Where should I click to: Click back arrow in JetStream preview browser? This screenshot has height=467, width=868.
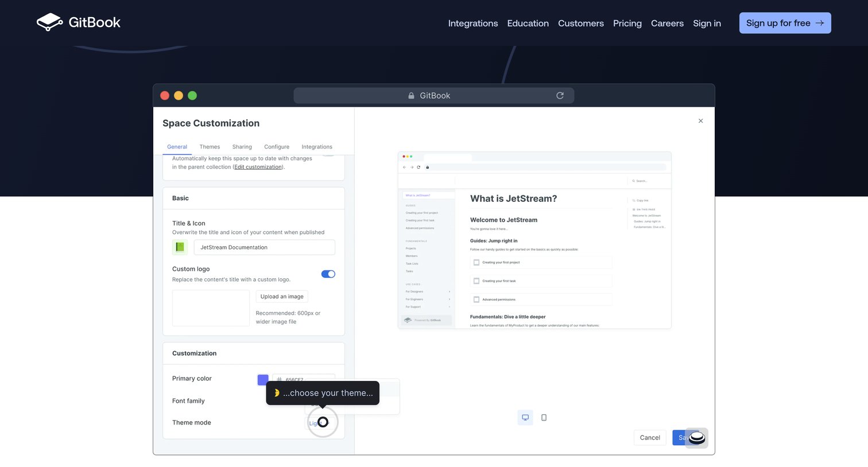pos(404,168)
